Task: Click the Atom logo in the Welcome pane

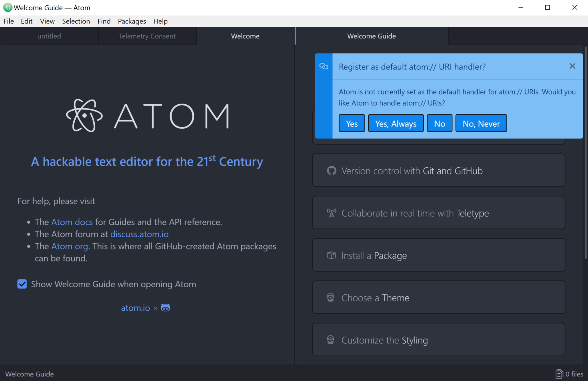Action: 84,116
